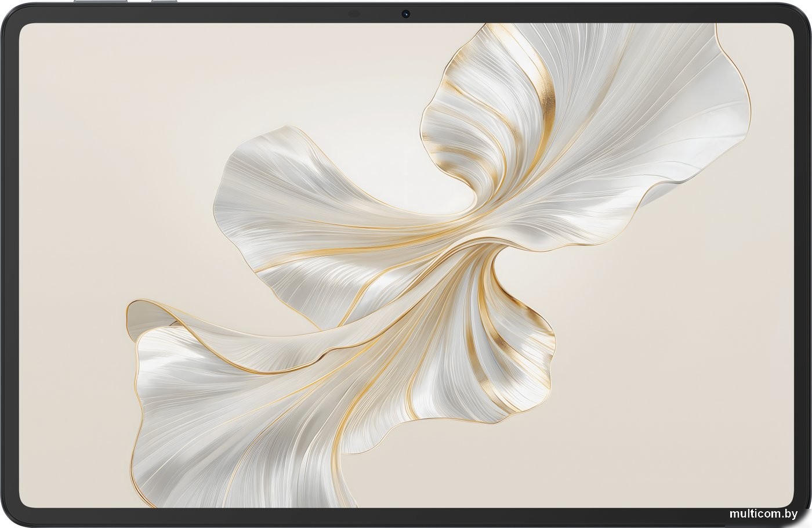Screen dimensions: 812x528
Task: Tap the front camera lens on top bezel
Action: click(x=405, y=13)
